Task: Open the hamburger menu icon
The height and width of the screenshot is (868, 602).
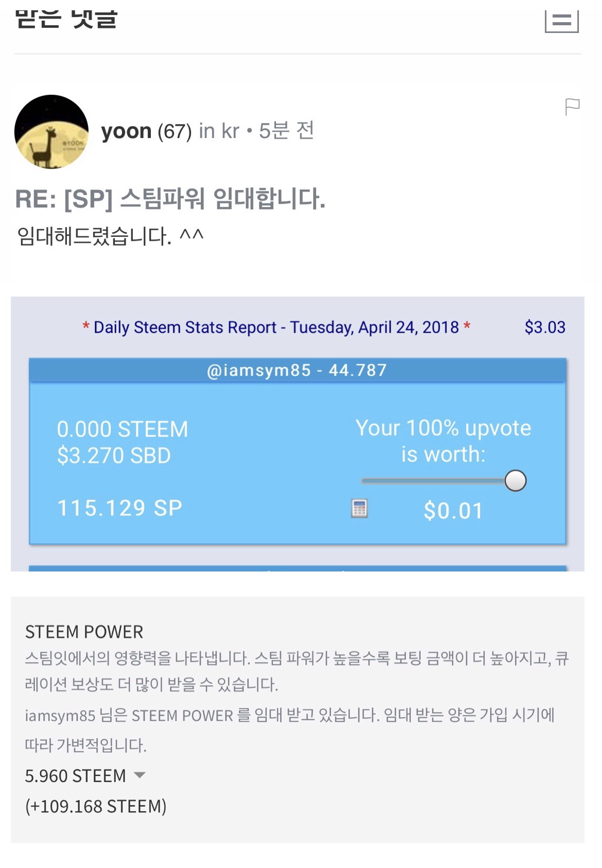Action: (561, 20)
